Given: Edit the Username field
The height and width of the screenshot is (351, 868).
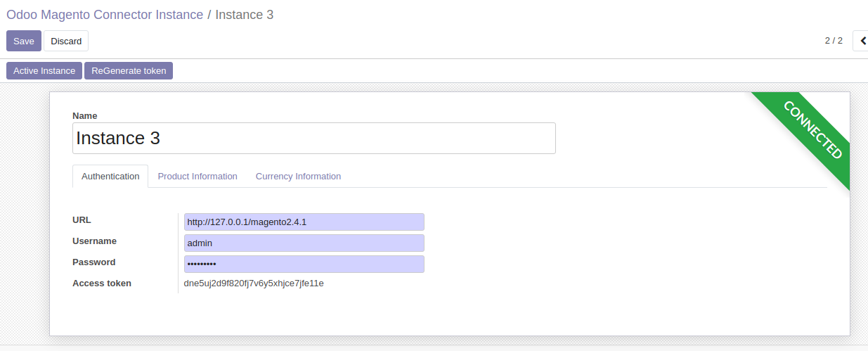Looking at the screenshot, I should click(304, 243).
